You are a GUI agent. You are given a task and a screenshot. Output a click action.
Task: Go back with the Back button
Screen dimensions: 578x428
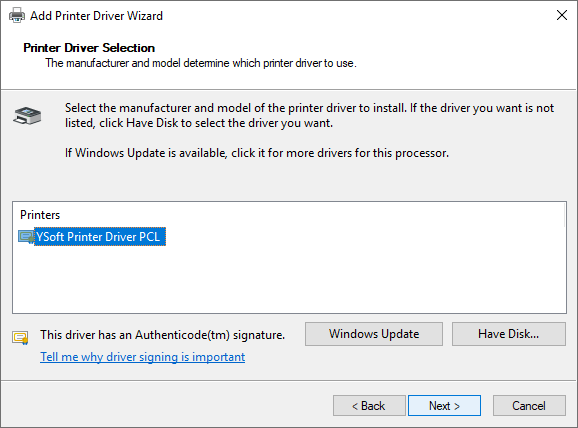pos(369,406)
